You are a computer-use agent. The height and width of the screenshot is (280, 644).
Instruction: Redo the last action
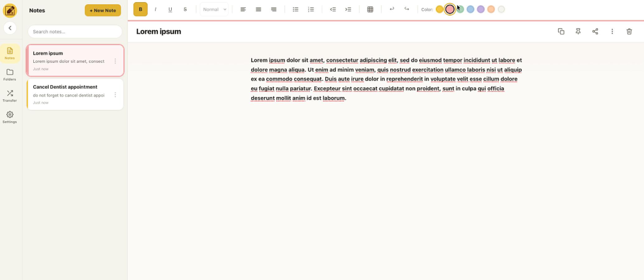tap(407, 9)
